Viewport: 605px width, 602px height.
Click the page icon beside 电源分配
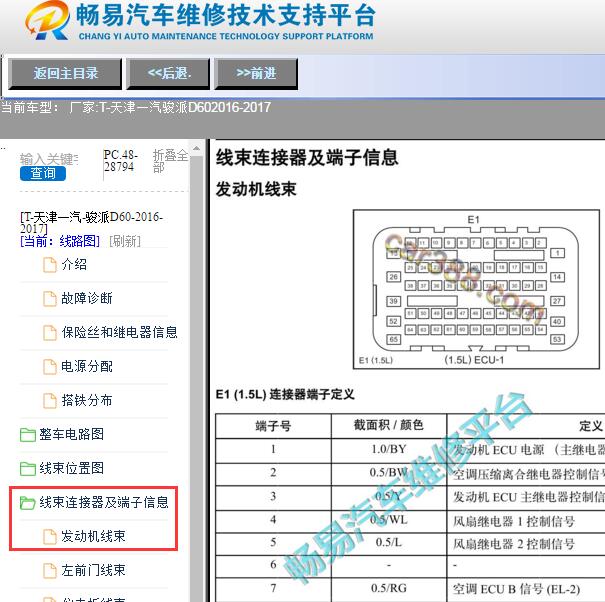click(x=49, y=367)
